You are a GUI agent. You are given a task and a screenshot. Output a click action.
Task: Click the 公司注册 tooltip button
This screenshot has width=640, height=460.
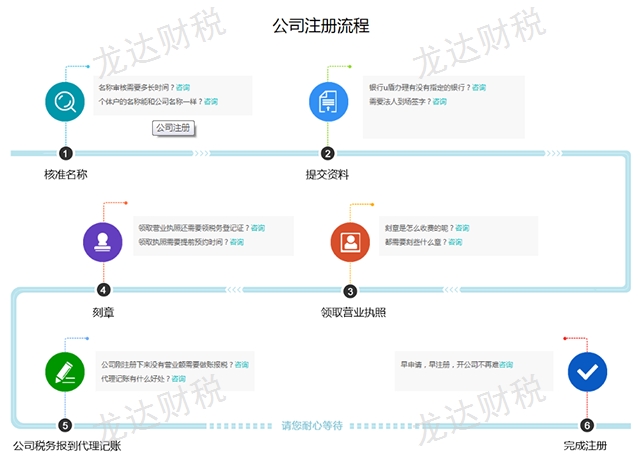173,128
